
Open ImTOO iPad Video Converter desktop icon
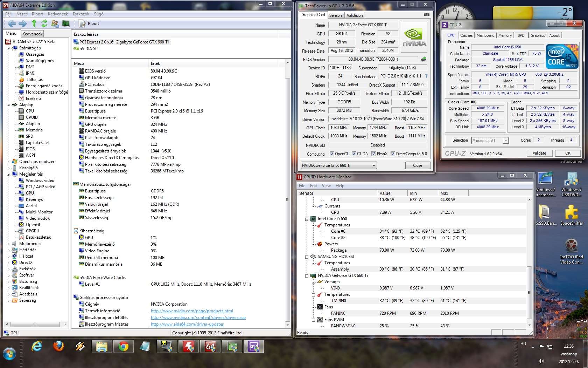572,251
